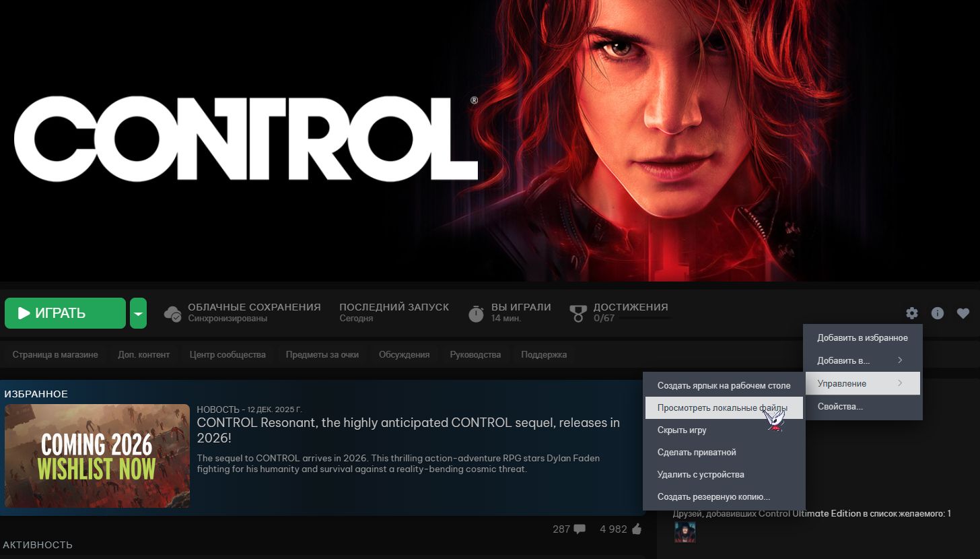The image size is (980, 559).
Task: Toggle the favorite heart icon
Action: coord(963,313)
